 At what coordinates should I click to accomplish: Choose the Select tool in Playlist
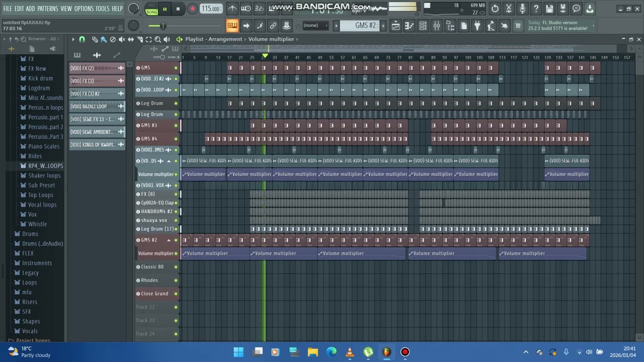(148, 39)
